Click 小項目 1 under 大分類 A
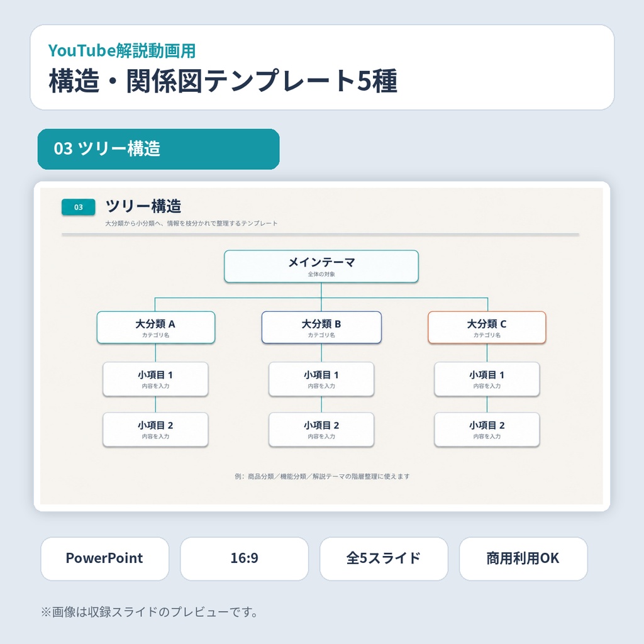This screenshot has width=644, height=644. 155,379
